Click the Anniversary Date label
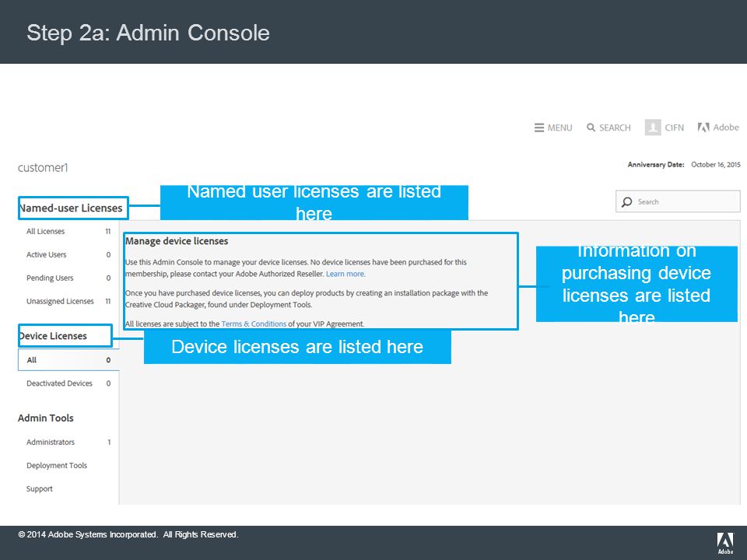 click(656, 165)
